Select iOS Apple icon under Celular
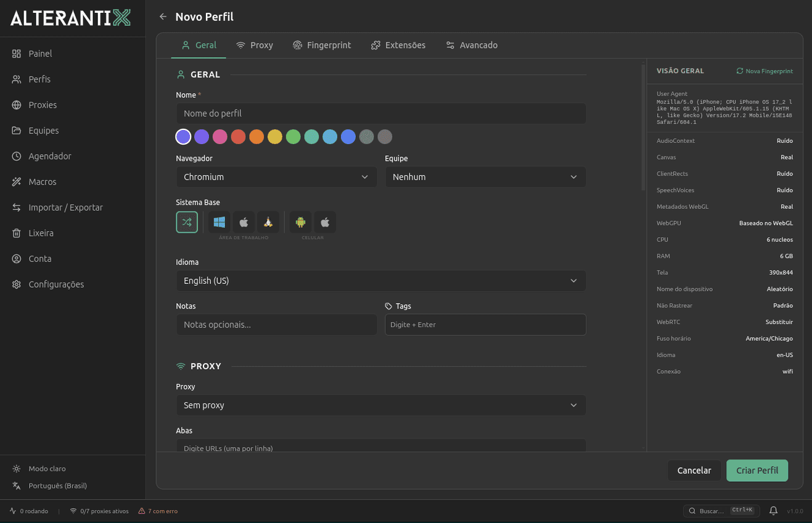 [x=325, y=222]
